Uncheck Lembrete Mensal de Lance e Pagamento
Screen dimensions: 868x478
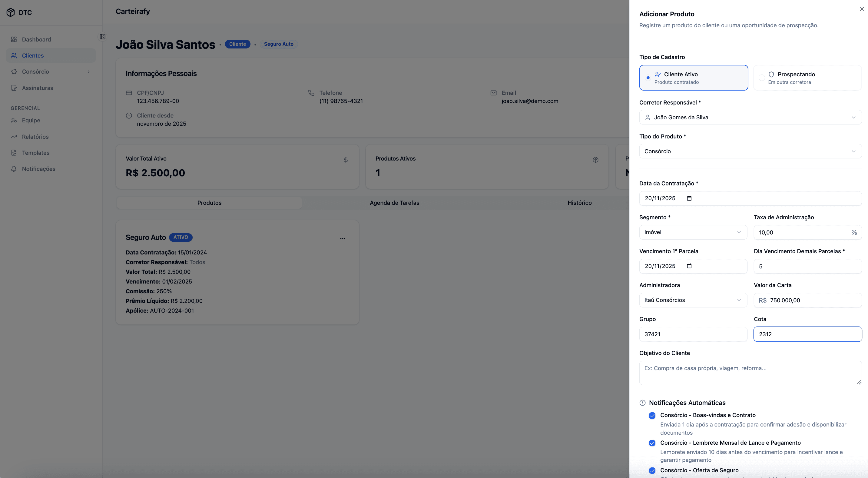tap(652, 443)
